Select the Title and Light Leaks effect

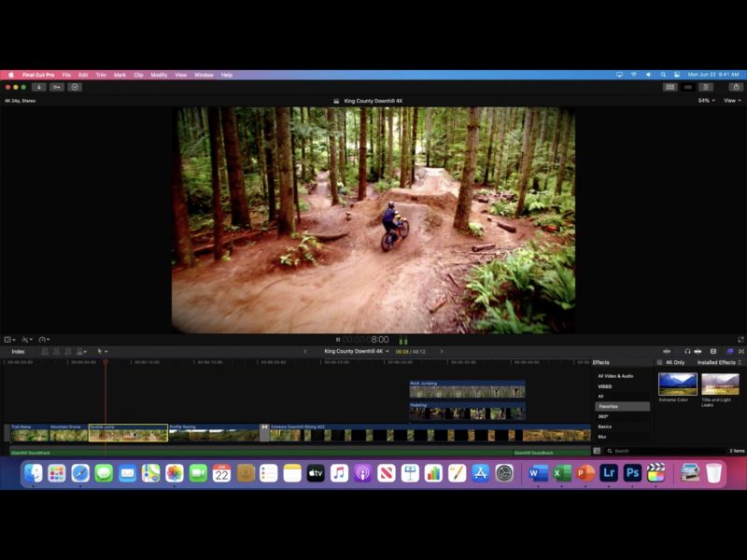tap(720, 385)
